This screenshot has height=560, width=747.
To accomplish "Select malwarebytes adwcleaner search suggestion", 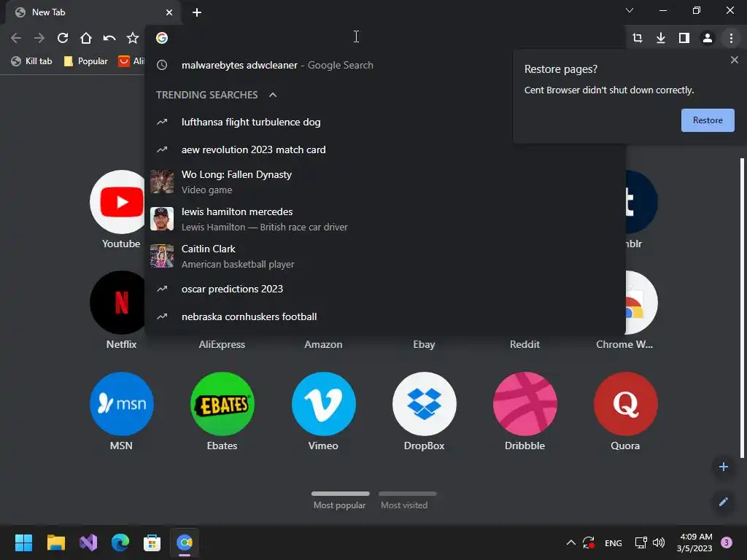I will click(385, 65).
